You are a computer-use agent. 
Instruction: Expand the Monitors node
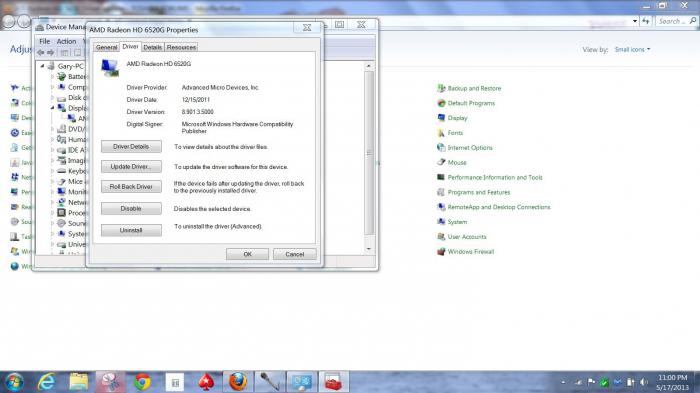52,192
